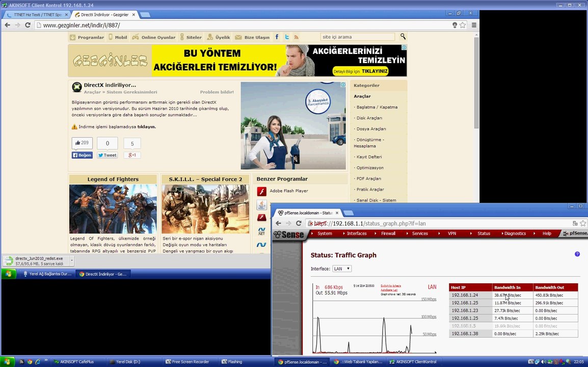The height and width of the screenshot is (367, 588).
Task: Open the Interface LAN dropdown
Action: (x=342, y=269)
